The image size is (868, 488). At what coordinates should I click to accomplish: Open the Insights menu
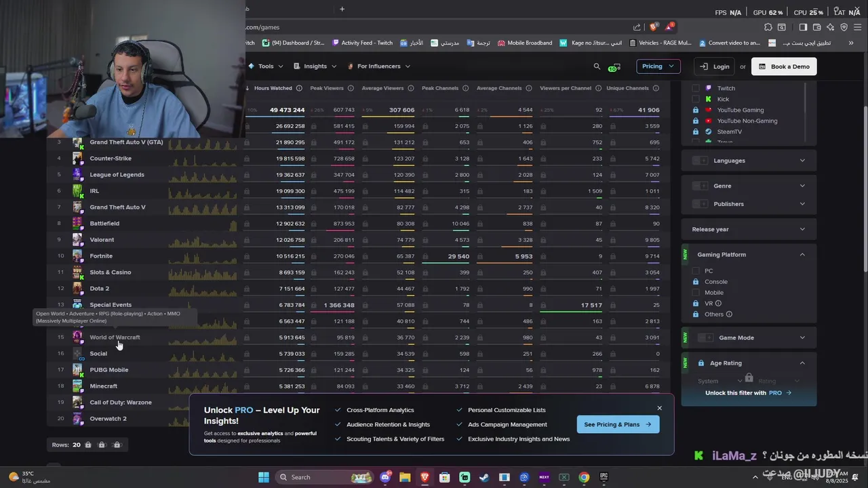click(x=315, y=66)
